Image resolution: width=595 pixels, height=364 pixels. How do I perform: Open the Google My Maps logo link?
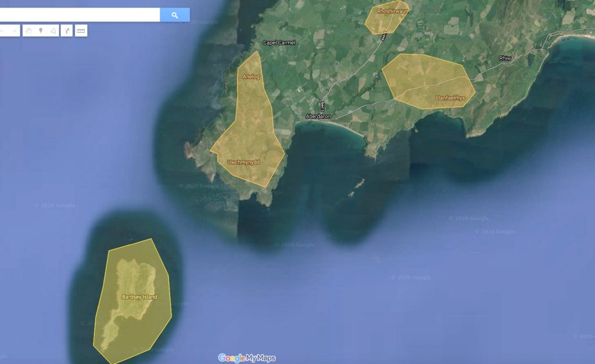[247, 358]
